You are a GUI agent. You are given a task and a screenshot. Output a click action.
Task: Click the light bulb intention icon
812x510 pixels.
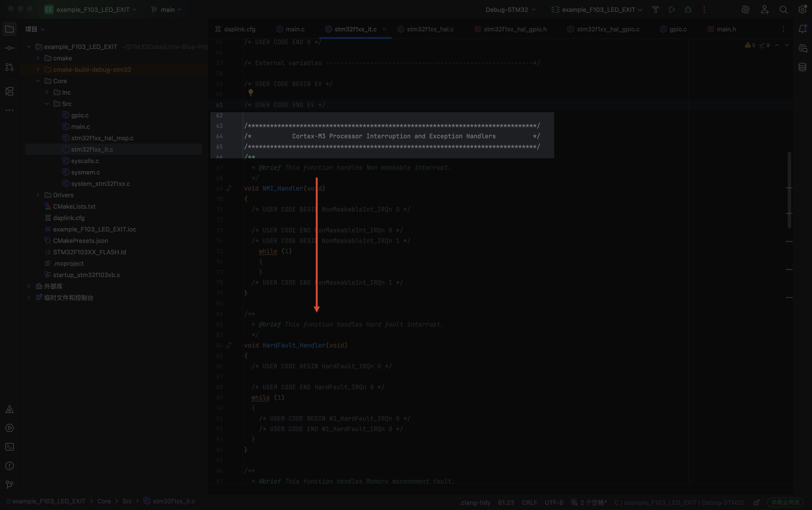[251, 92]
